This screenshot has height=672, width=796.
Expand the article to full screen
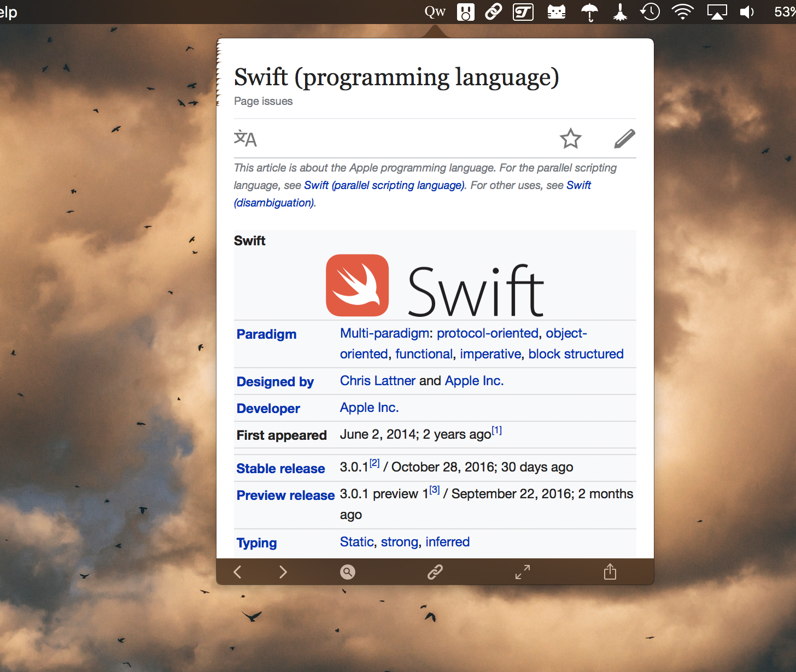[522, 571]
